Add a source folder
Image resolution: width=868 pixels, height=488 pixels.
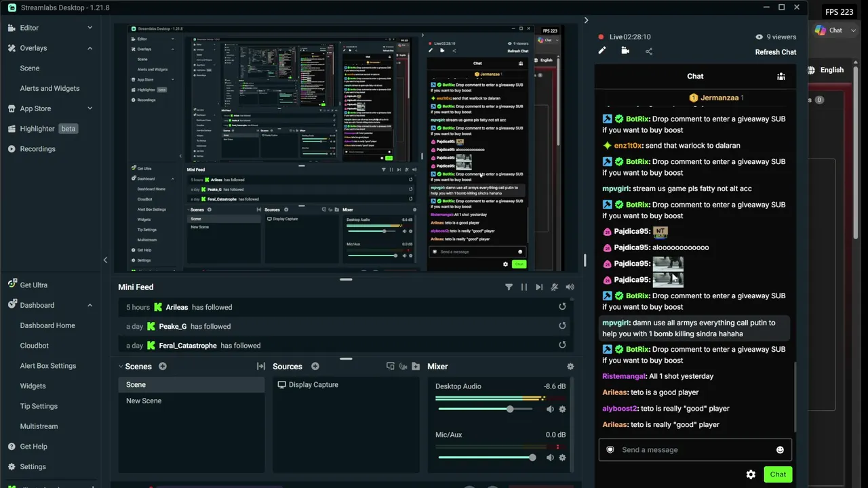click(415, 367)
